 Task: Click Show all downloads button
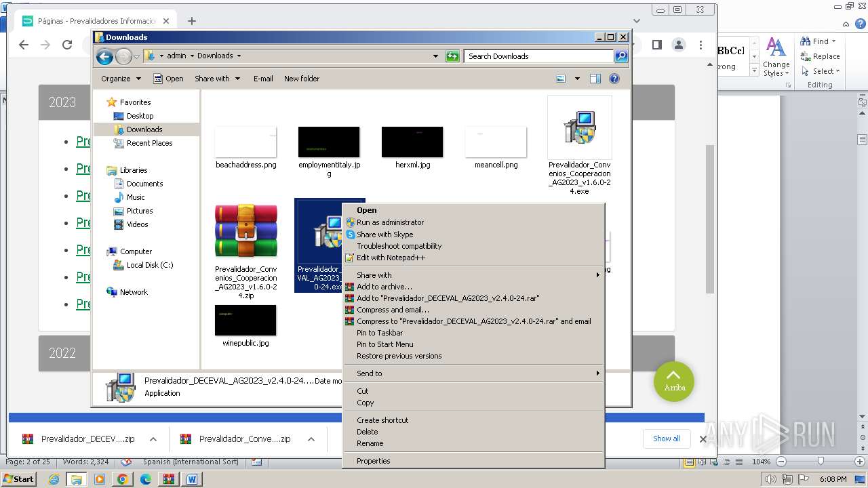pos(666,439)
